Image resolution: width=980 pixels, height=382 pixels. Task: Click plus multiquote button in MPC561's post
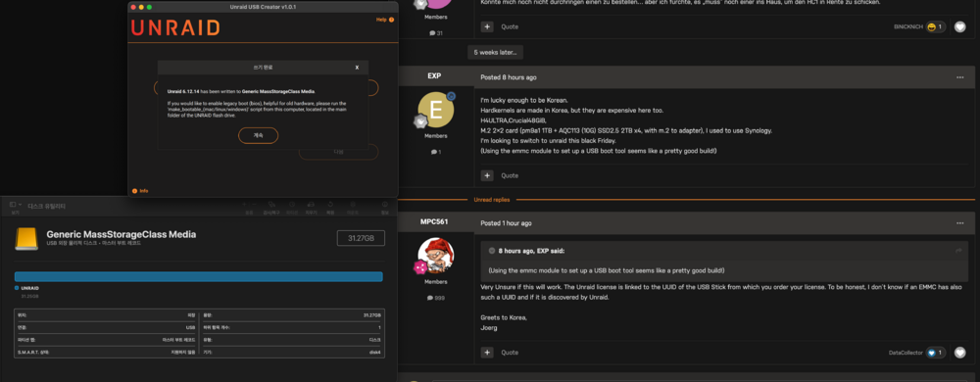click(x=487, y=353)
